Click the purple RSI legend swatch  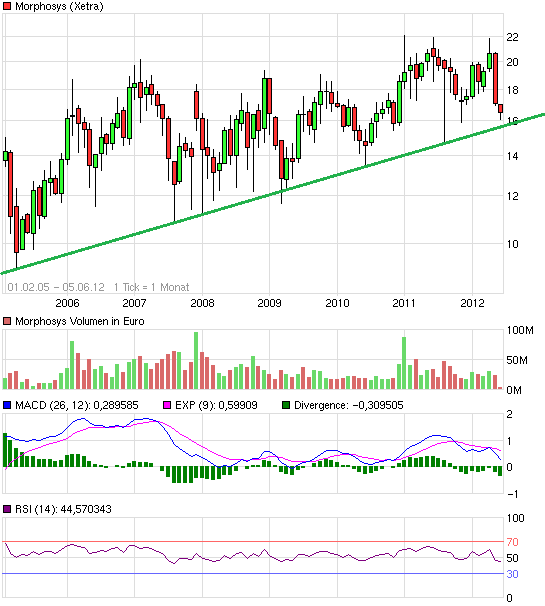(7, 509)
